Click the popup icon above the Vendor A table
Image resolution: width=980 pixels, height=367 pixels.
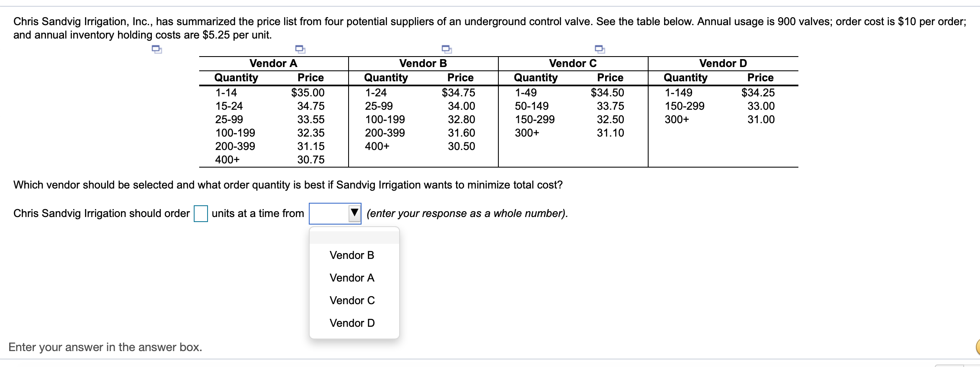300,49
